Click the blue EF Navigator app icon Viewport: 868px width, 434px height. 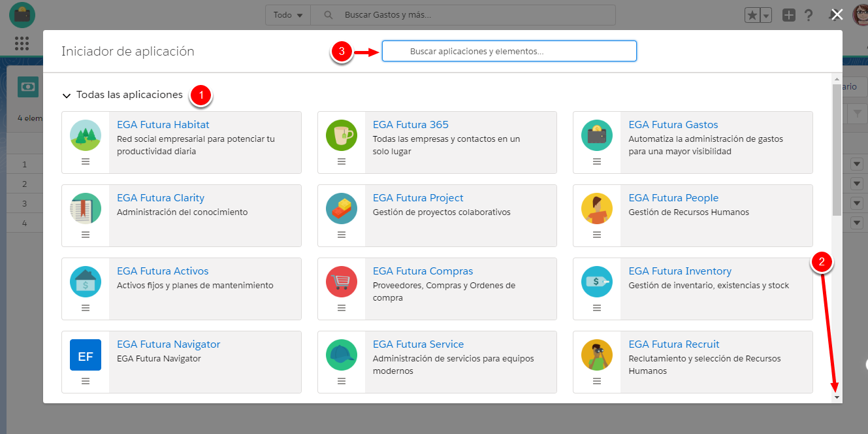click(x=86, y=355)
